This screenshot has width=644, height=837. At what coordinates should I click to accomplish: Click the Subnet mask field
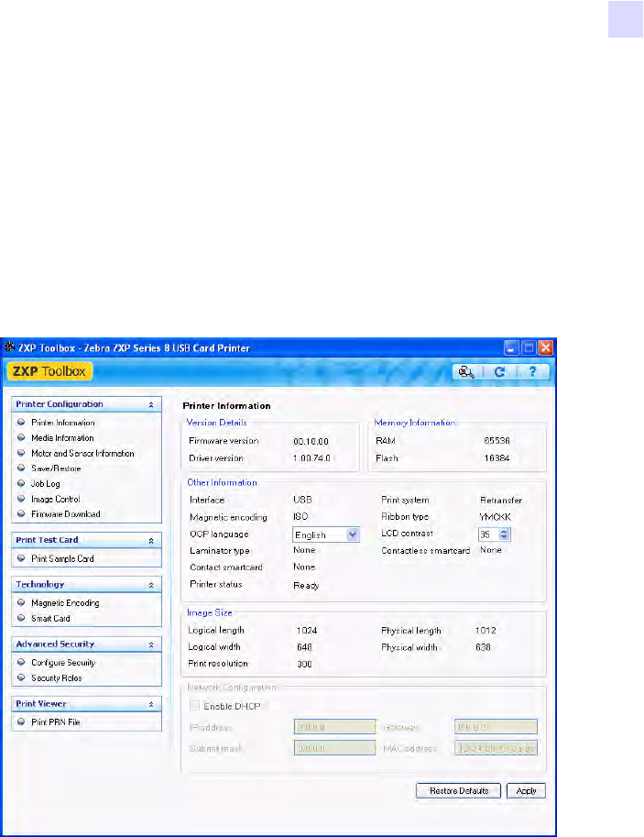334,748
